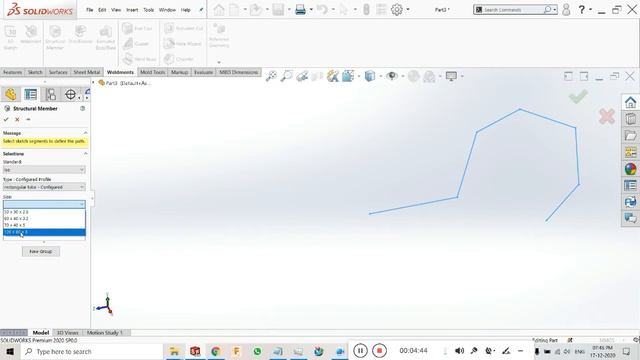The width and height of the screenshot is (640, 360).
Task: Expand the Options gear dropdown arrow
Action: tap(408, 9)
